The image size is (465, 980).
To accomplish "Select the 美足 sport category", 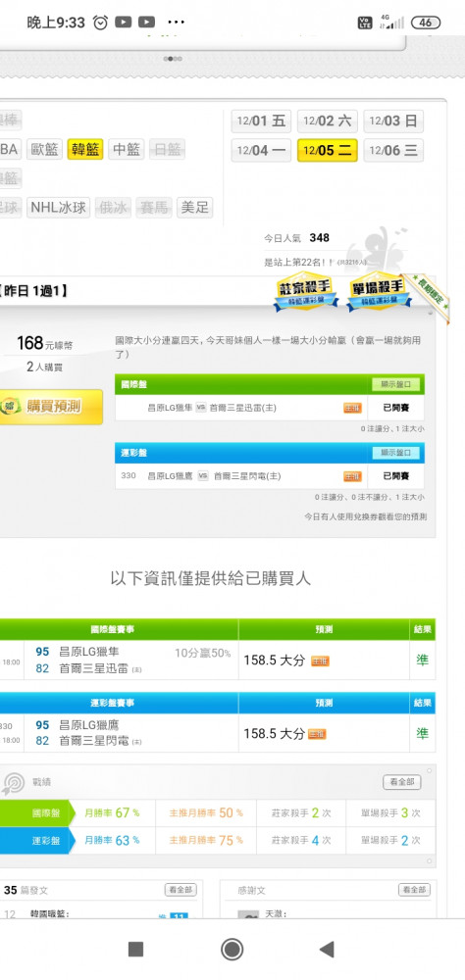I will pyautogui.click(x=194, y=207).
